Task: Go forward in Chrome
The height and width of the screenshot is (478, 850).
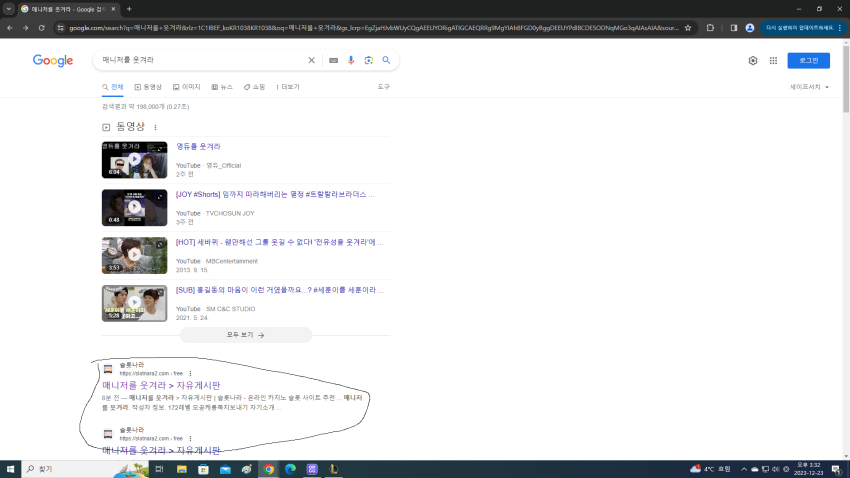Action: point(25,28)
